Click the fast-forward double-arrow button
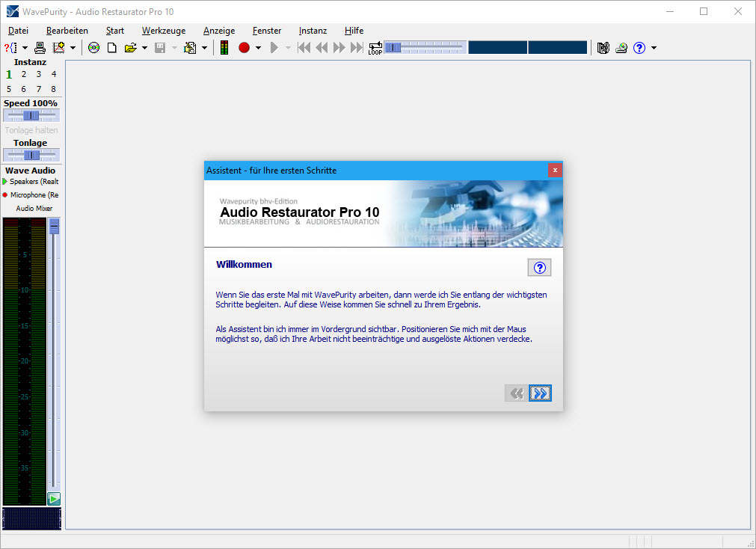 tap(339, 48)
